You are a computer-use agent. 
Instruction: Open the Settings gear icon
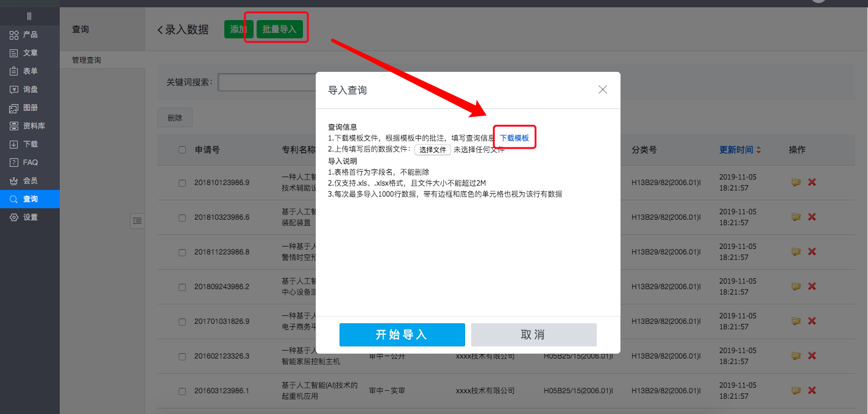click(13, 217)
